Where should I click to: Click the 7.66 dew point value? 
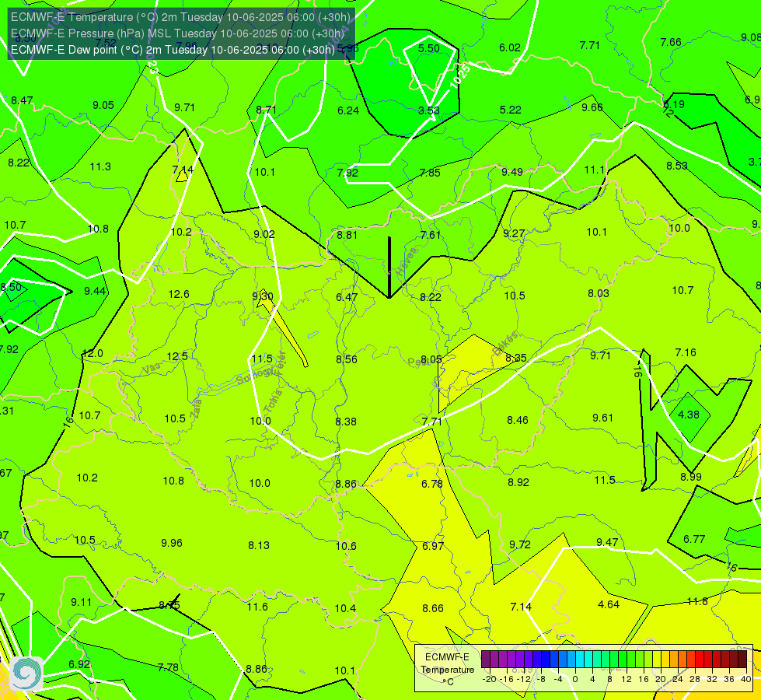pos(671,43)
